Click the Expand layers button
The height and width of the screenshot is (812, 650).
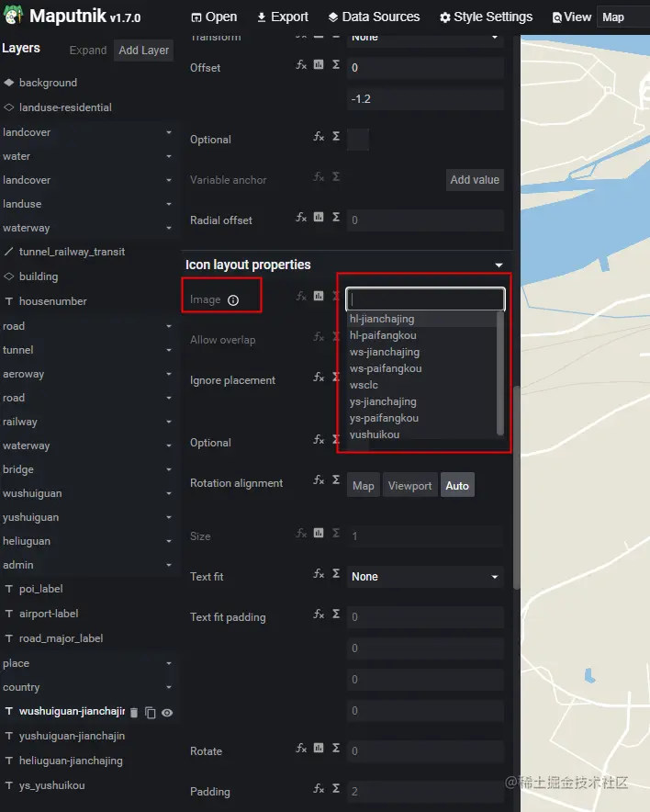[x=88, y=51]
